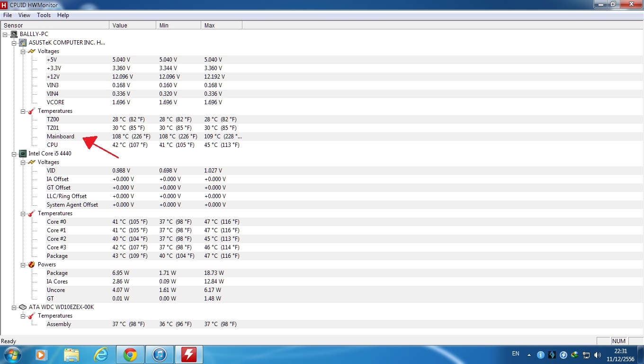Click the thermometer icon above Core #0
Screen dimensions: 644x364
point(31,213)
